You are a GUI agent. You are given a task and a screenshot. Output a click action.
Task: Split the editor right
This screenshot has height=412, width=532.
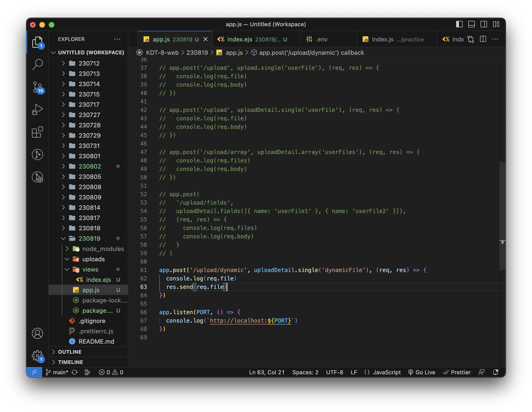tap(483, 39)
